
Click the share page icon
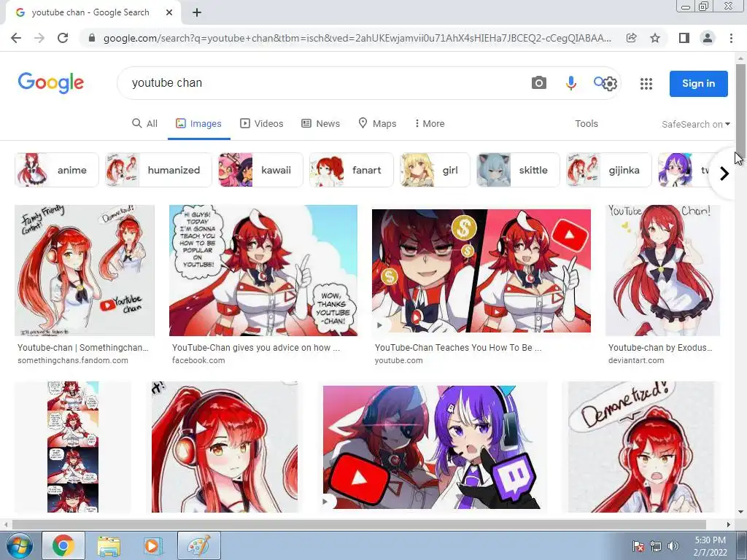point(631,38)
